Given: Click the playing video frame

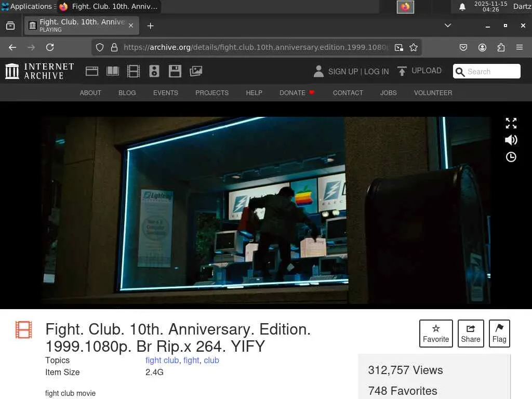Looking at the screenshot, I should click(266, 210).
